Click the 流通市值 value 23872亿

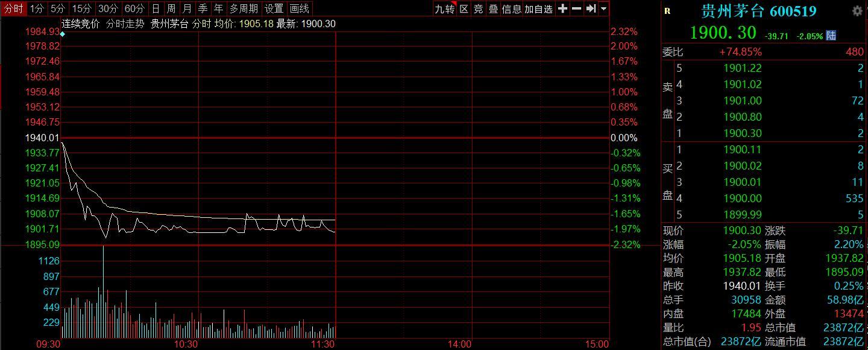pyautogui.click(x=844, y=342)
